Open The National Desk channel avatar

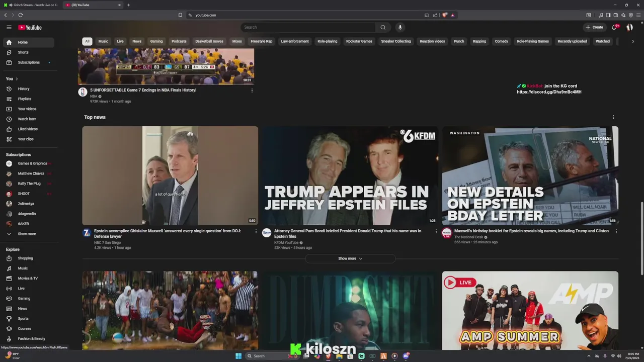click(447, 233)
